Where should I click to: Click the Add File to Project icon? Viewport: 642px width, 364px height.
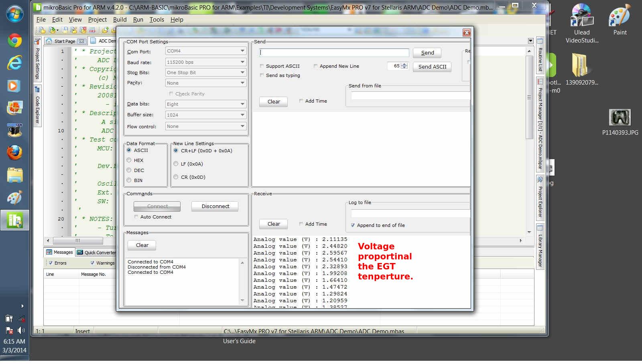[x=105, y=30]
